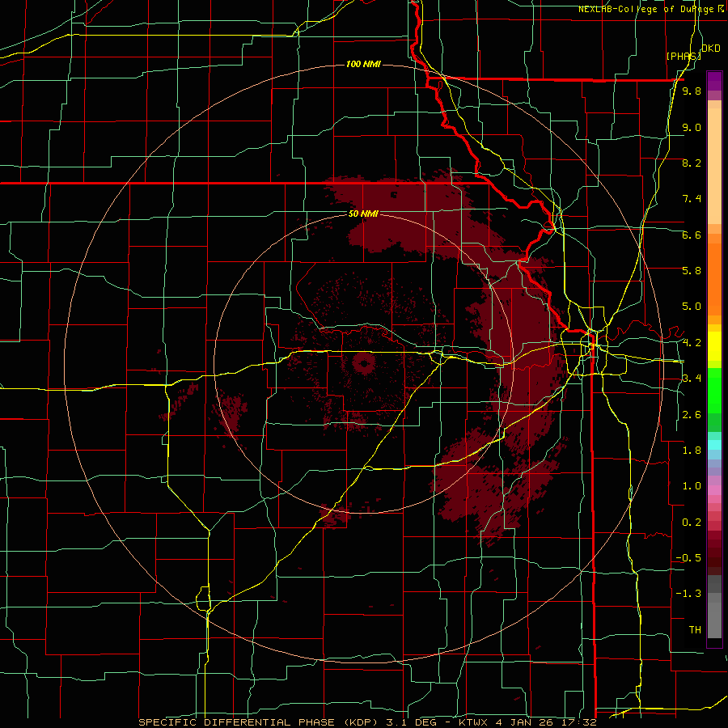Click the "100 NMI" range ring label
The height and width of the screenshot is (728, 728).
363,64
